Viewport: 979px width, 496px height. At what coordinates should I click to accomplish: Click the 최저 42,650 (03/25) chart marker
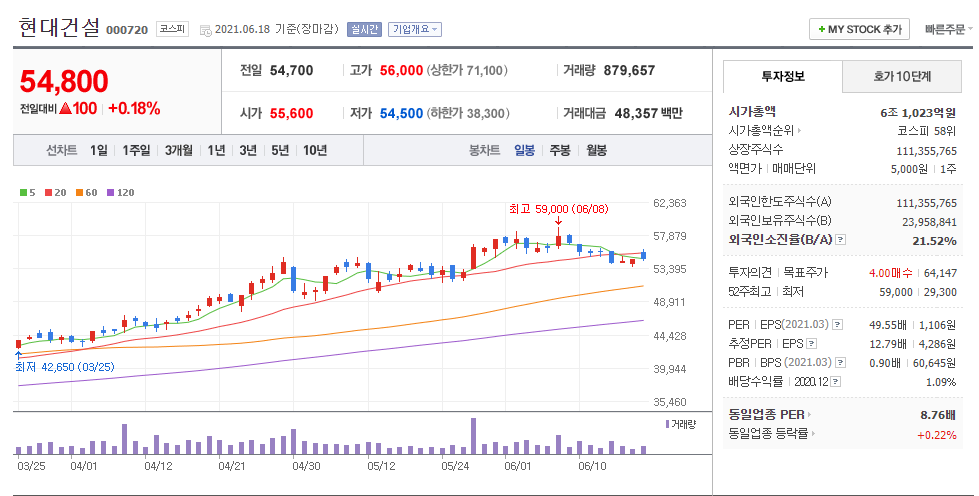[x=65, y=367]
